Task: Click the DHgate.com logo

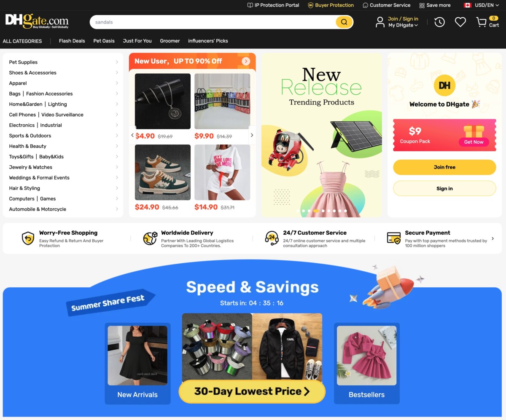Action: (x=37, y=21)
